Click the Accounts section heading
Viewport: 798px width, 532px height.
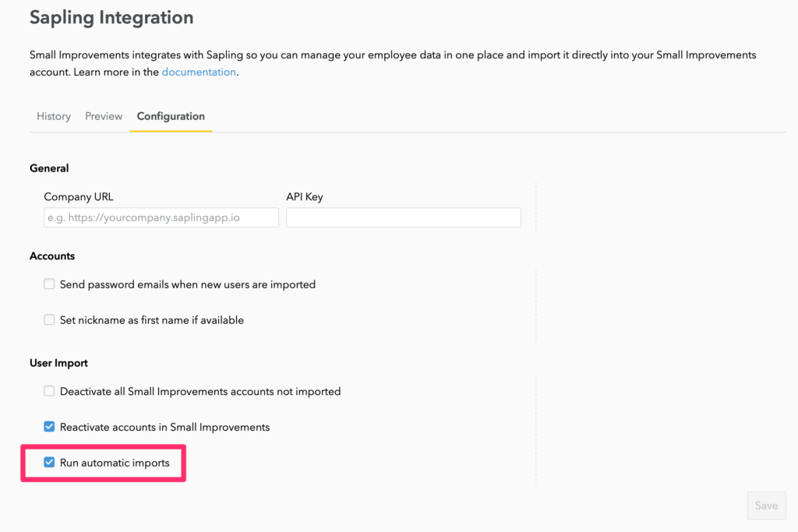pos(52,255)
